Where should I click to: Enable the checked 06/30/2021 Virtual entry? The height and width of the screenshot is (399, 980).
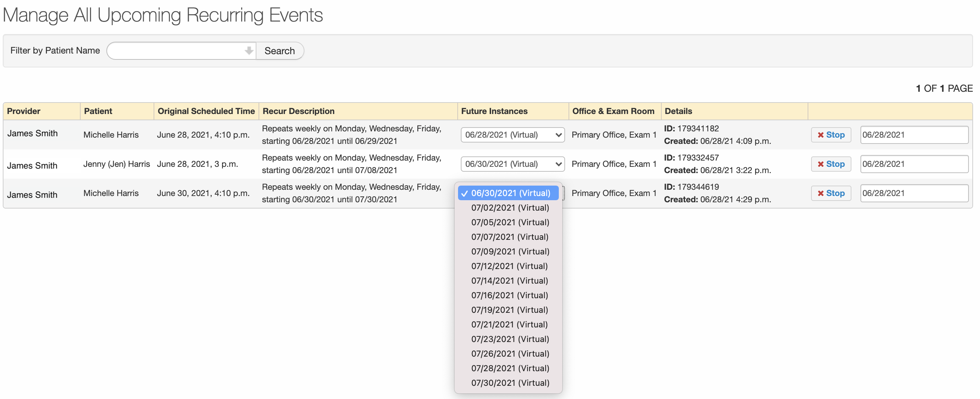pyautogui.click(x=508, y=193)
